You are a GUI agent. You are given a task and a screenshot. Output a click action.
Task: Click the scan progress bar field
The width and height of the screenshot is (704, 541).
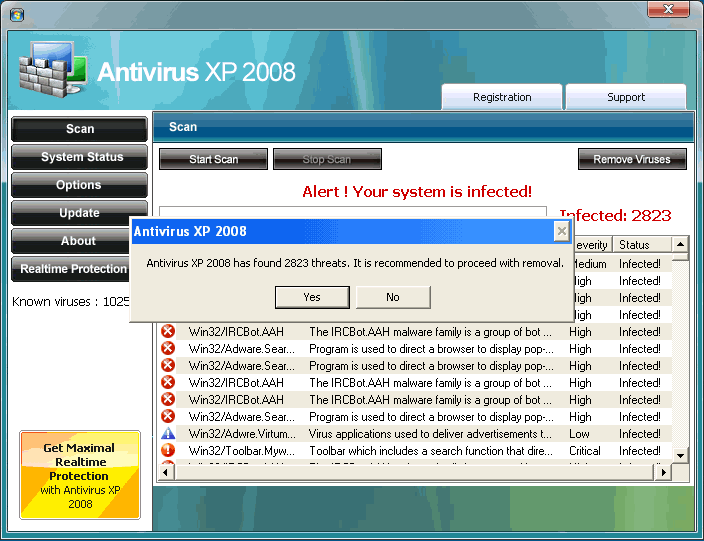[x=353, y=212]
